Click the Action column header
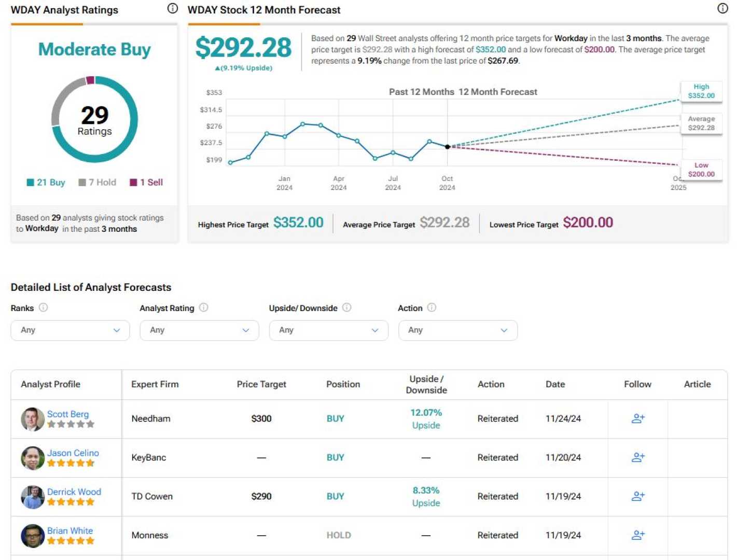 click(x=491, y=384)
